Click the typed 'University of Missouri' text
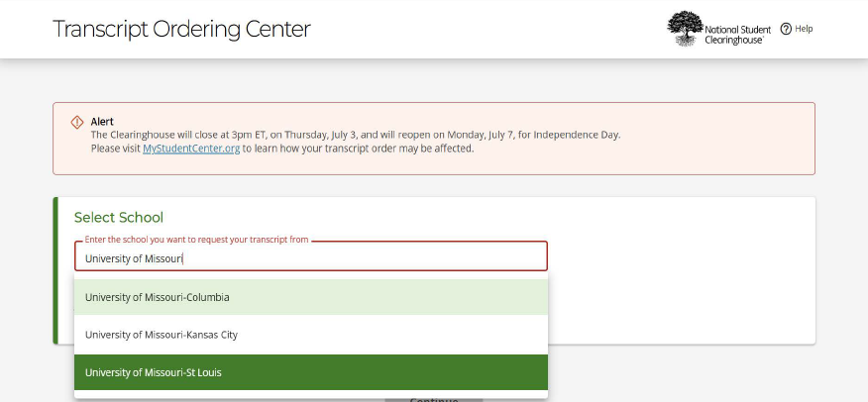 (134, 258)
